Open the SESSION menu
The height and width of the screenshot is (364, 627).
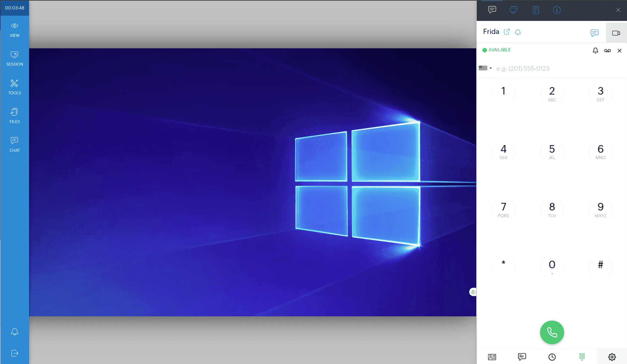click(14, 58)
